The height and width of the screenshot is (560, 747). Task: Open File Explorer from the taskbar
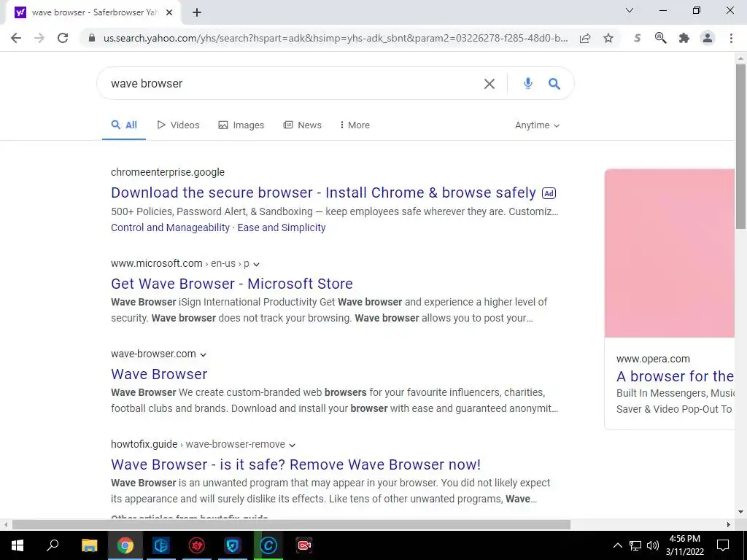pos(89,545)
